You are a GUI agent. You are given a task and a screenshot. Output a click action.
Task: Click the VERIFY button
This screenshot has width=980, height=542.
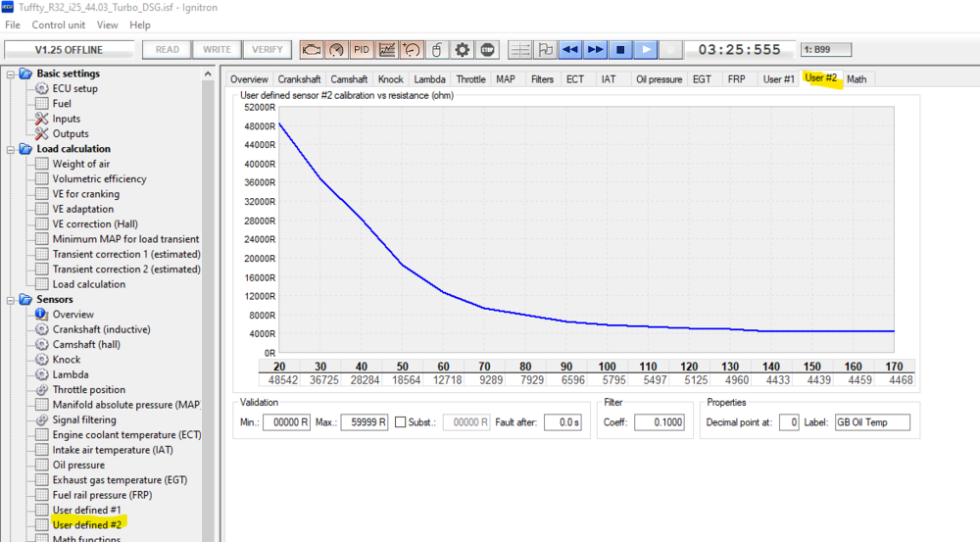click(x=268, y=49)
